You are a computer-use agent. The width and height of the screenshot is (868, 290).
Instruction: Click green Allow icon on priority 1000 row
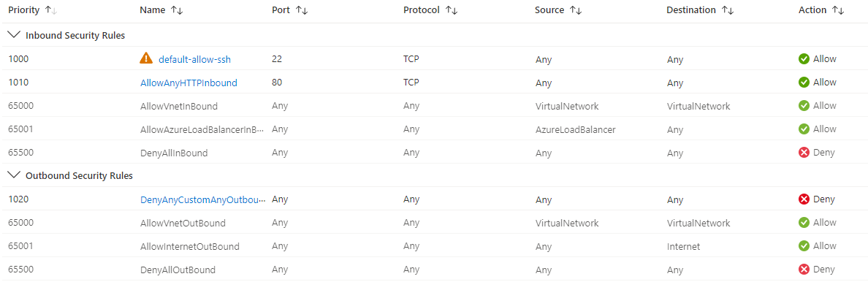[804, 59]
